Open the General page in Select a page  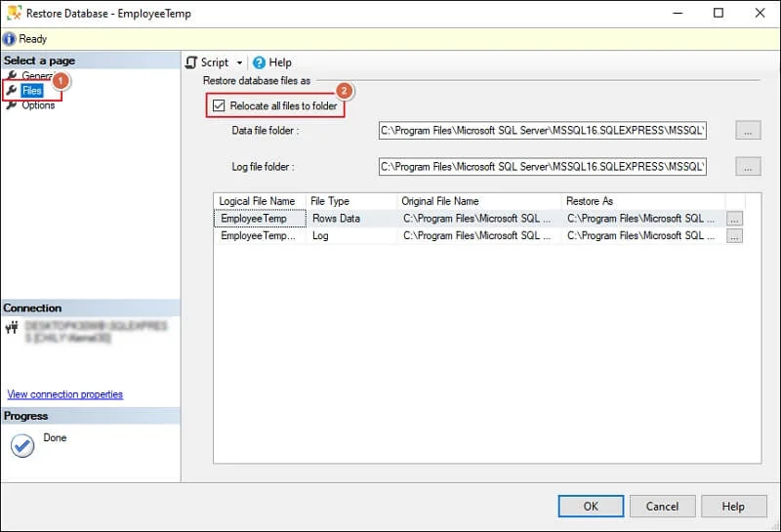[37, 76]
